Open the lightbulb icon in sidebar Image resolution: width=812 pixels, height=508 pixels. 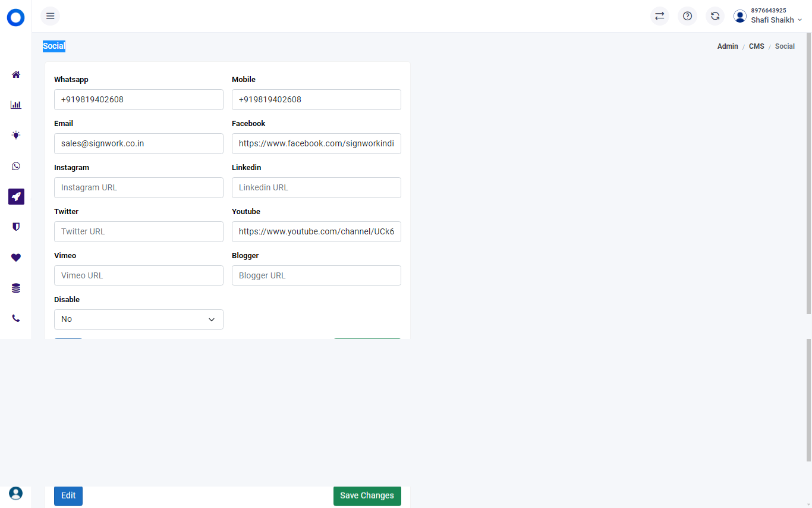click(x=16, y=135)
